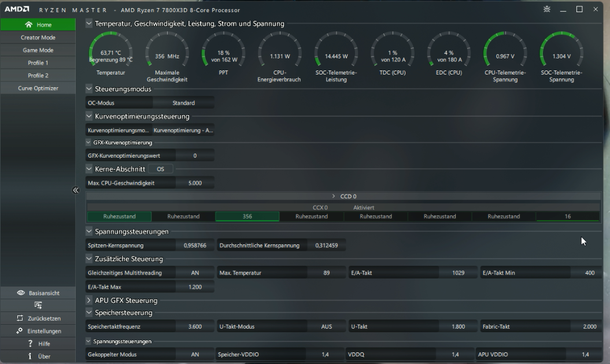Viewport: 610px width, 364px height.
Task: Click the Max. CPU-Geschwindigkeit value 5.000
Action: tap(195, 183)
